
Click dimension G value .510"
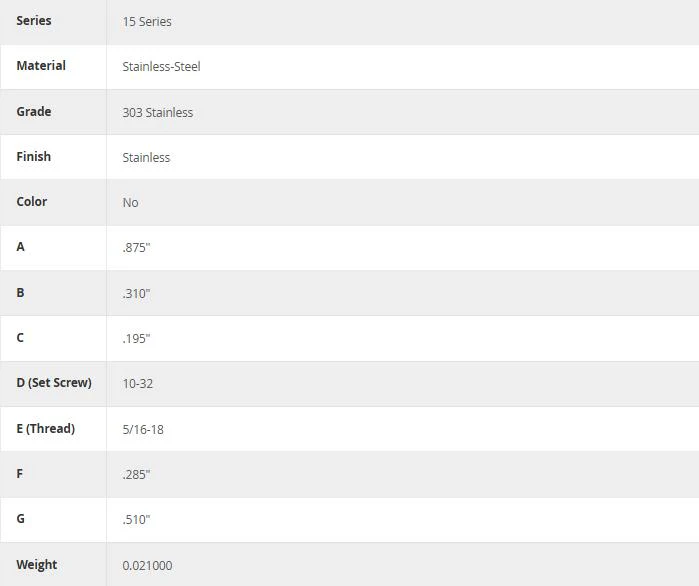[136, 520]
